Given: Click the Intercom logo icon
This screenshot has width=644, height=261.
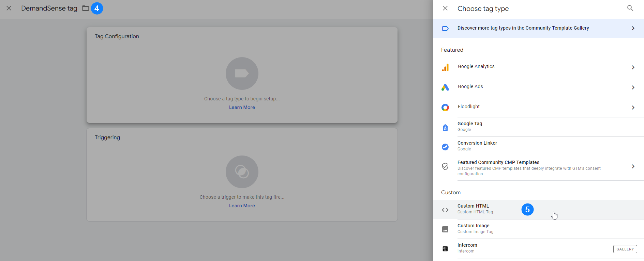Looking at the screenshot, I should (445, 249).
